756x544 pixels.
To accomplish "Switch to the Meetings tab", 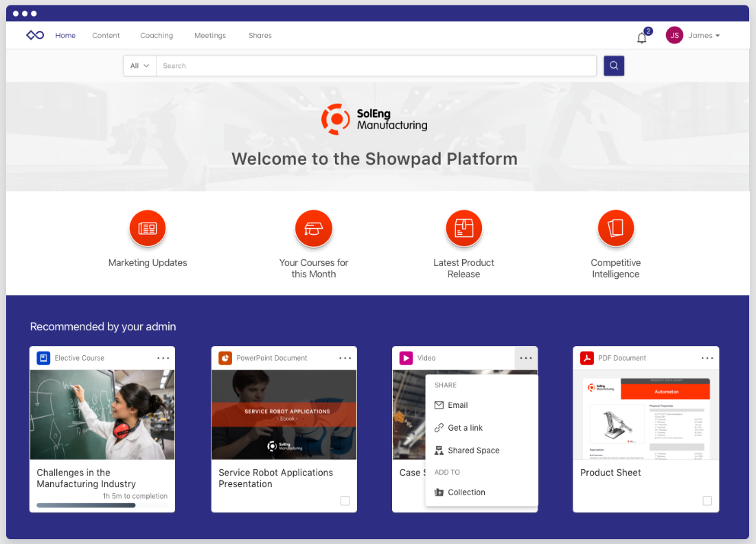I will (x=210, y=35).
